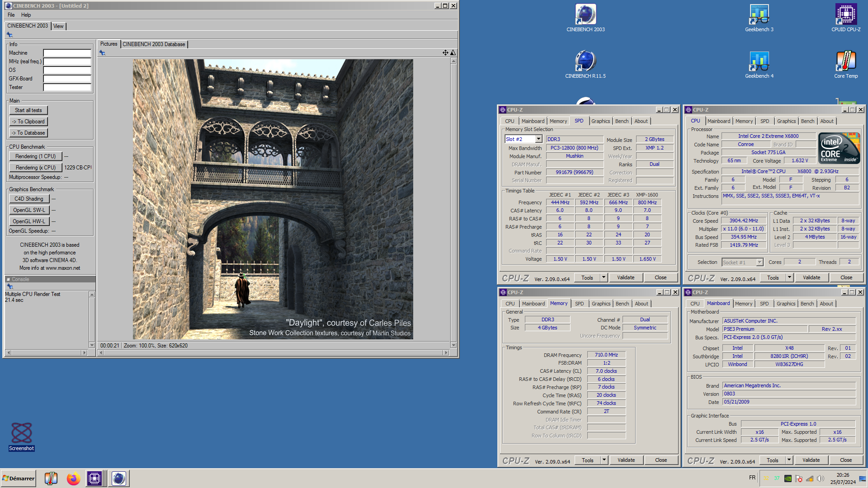
Task: Open the Geekbench 3 desktop shortcut
Action: (759, 18)
